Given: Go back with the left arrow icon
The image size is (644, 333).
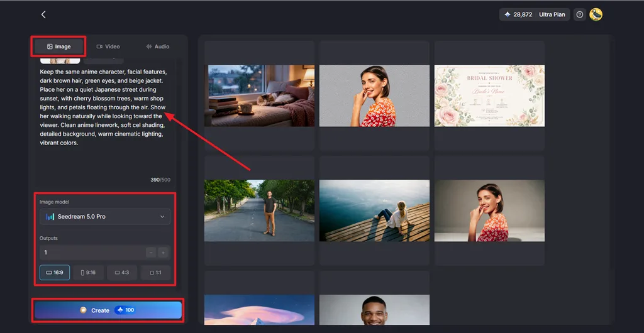Looking at the screenshot, I should (x=43, y=14).
